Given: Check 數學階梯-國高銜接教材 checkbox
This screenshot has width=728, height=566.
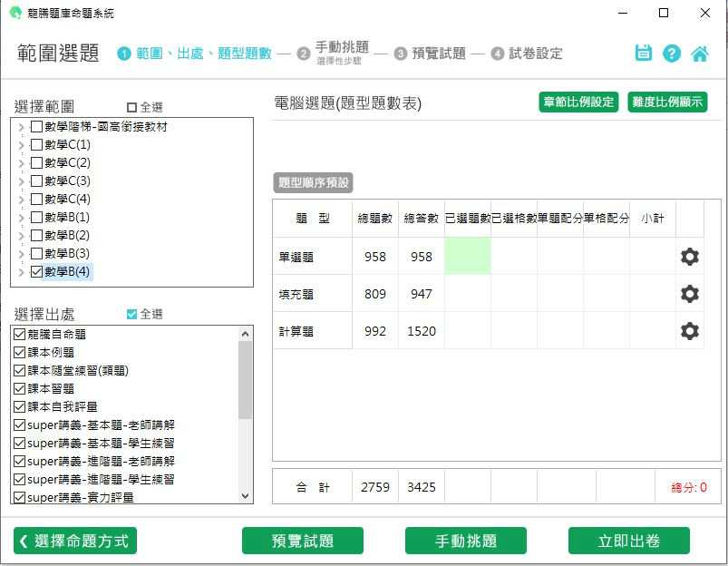Looking at the screenshot, I should [x=36, y=126].
